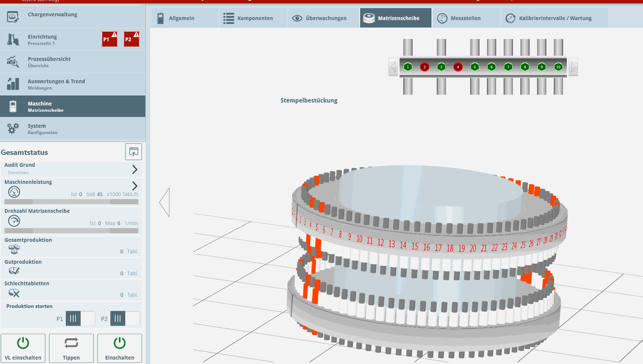Click the Drehzahl Matrizenscheibe speed bar

coord(71,231)
